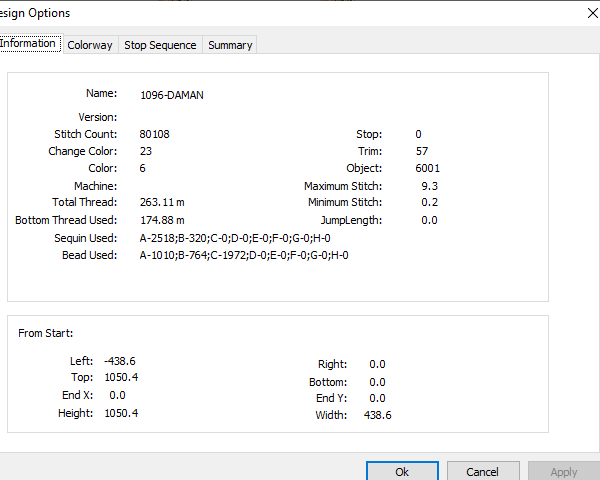Viewport: 600px width, 480px height.
Task: Click the Left value -438.6
Action: point(120,361)
